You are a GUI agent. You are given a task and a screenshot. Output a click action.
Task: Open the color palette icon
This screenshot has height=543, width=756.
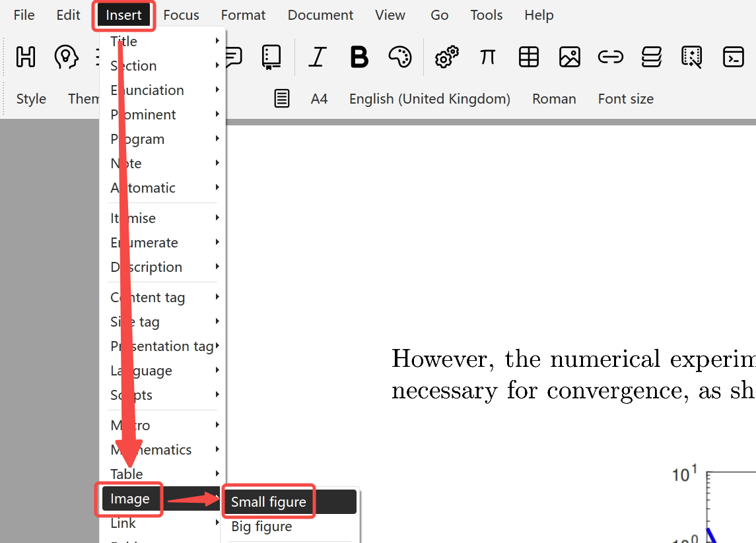pos(400,57)
